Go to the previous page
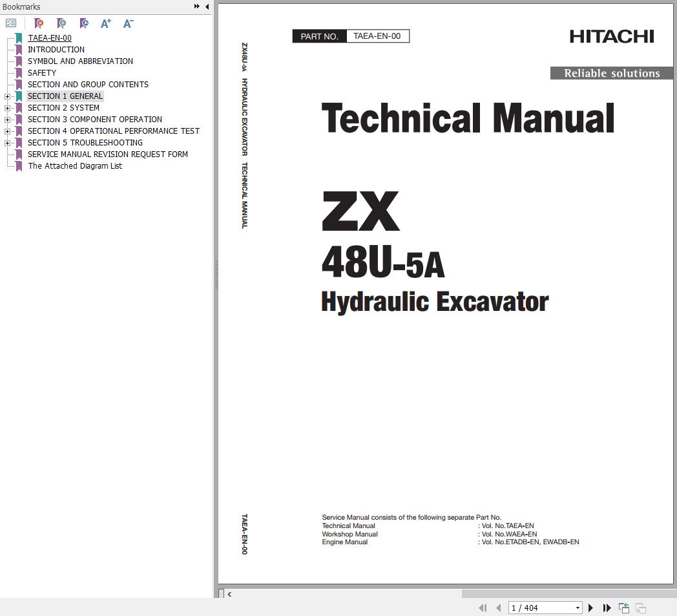 (499, 608)
